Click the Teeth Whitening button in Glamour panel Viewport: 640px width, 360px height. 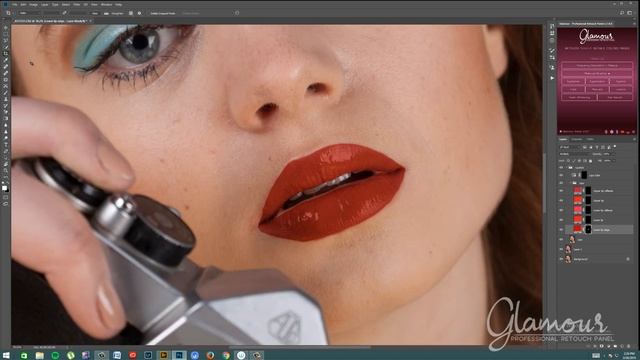579,97
